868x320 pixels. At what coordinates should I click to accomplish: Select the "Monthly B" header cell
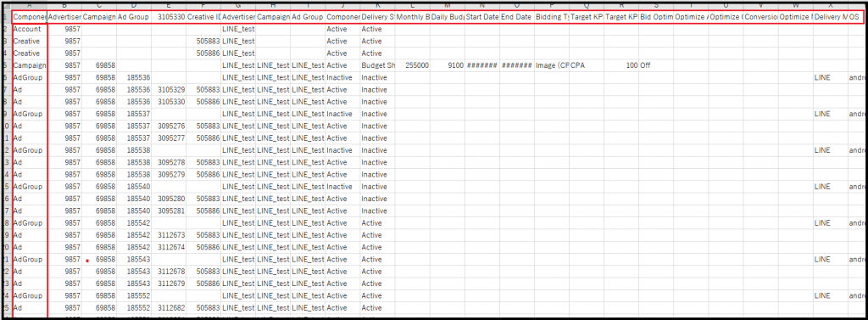pos(413,17)
